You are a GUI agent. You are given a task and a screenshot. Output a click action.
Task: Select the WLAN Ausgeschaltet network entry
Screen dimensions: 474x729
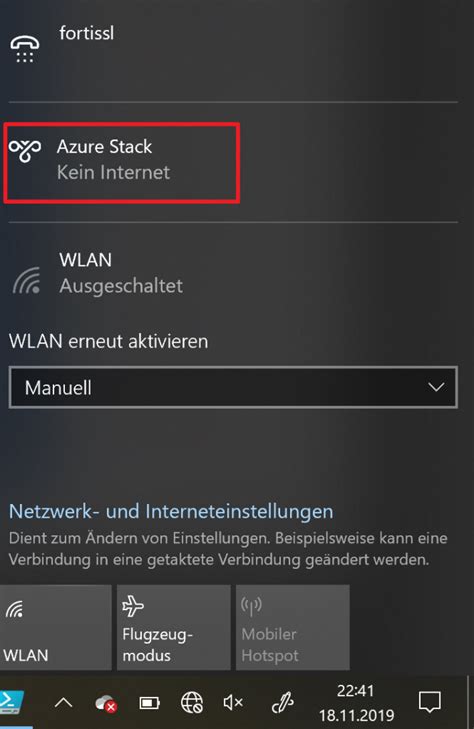coord(233,272)
